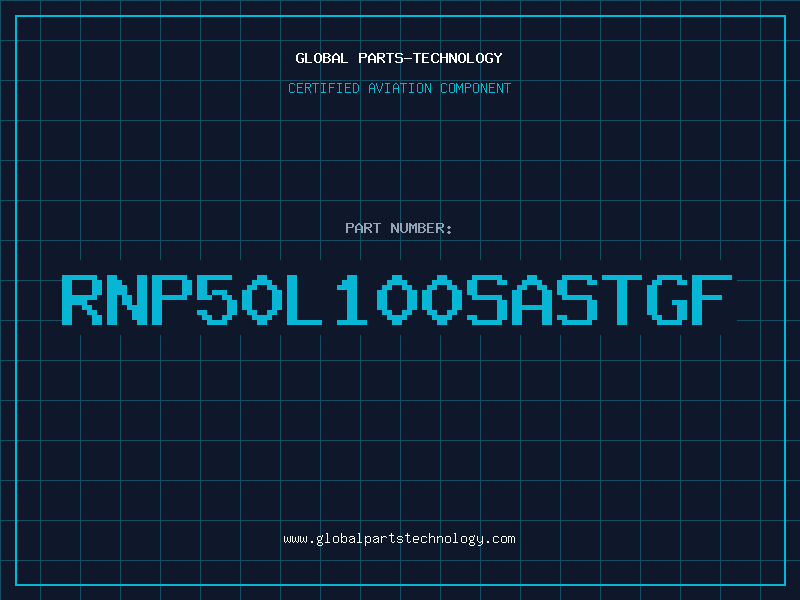Open the www.globalpartstechnology.com website link
Viewport: 800px width, 600px height.
[x=399, y=539]
